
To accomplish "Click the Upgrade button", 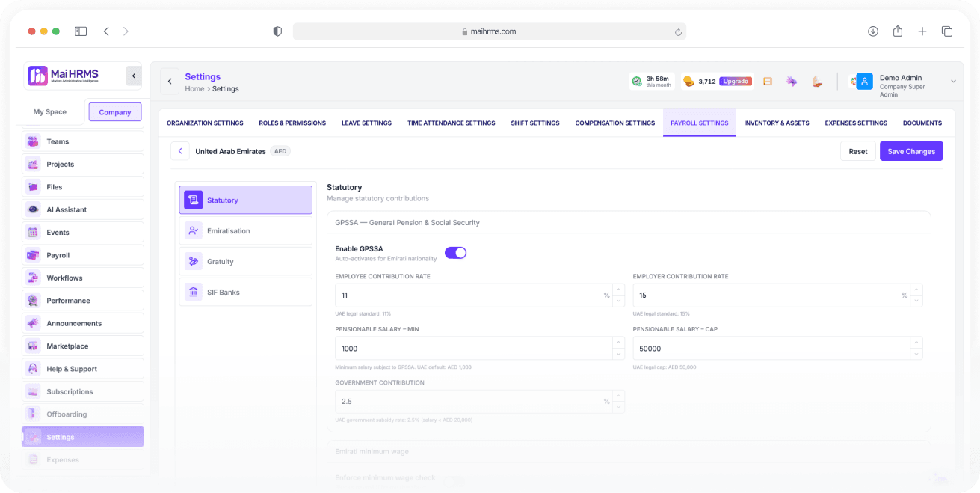I will click(x=736, y=81).
